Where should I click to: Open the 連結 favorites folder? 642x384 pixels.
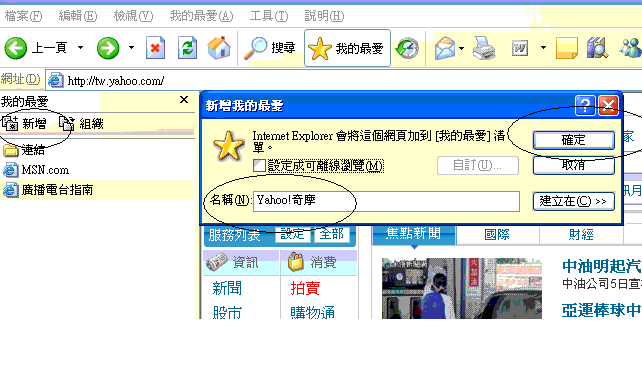point(23,150)
